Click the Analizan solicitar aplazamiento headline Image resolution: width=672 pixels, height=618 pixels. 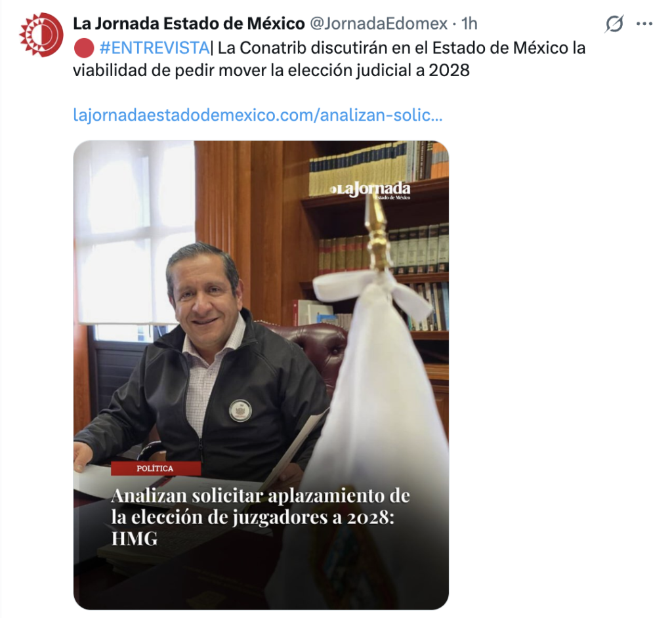coord(260,517)
